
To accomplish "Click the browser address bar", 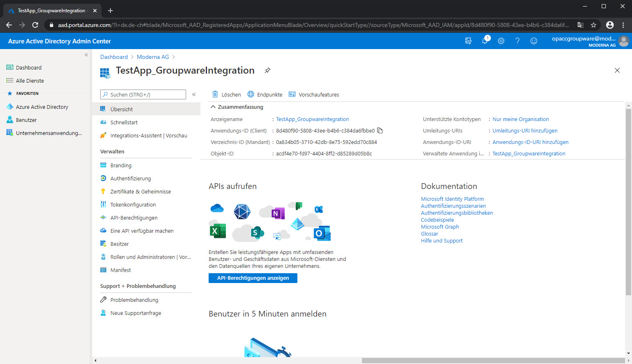I will [x=313, y=25].
